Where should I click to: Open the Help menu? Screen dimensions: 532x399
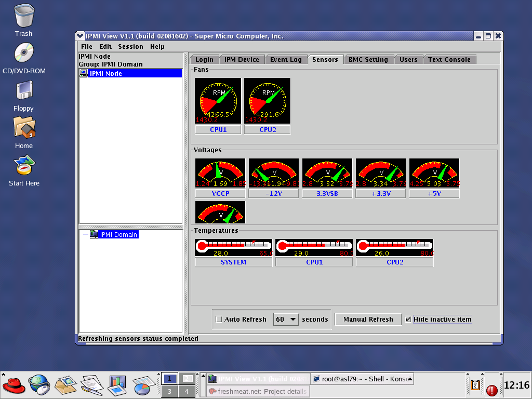[x=157, y=46]
